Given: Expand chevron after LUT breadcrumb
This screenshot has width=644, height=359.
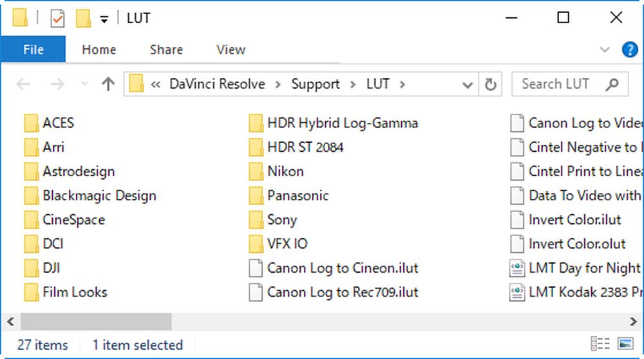Looking at the screenshot, I should 402,84.
